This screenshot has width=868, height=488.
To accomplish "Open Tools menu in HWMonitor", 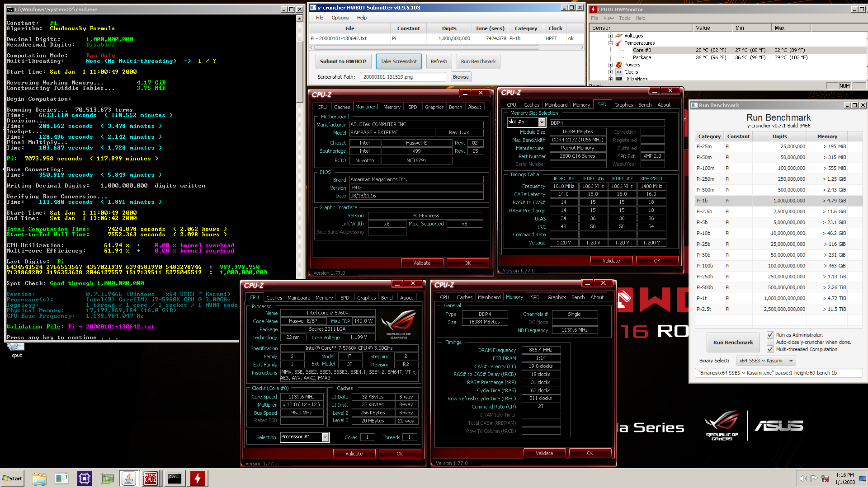I will (625, 18).
